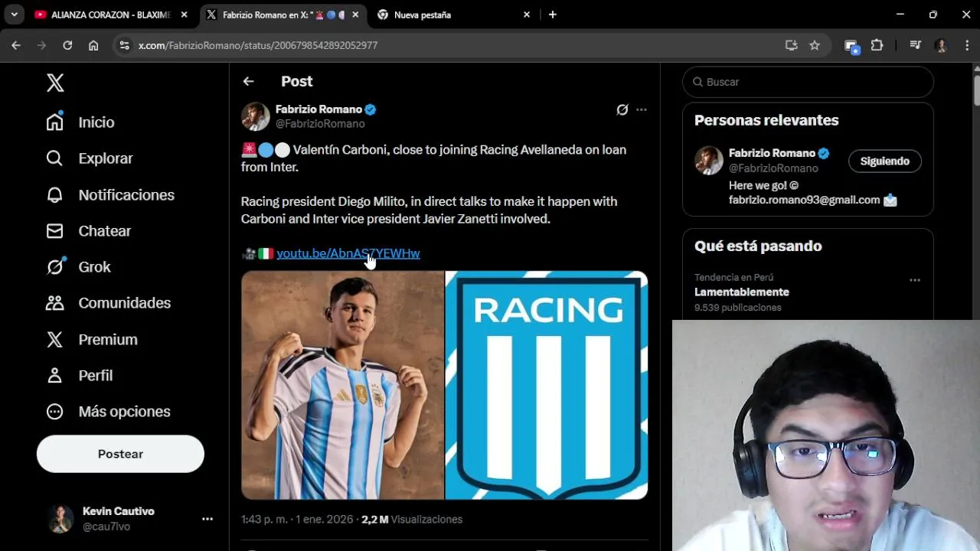Viewport: 980px width, 551px height.
Task: Go back with the Post arrow
Action: 248,81
